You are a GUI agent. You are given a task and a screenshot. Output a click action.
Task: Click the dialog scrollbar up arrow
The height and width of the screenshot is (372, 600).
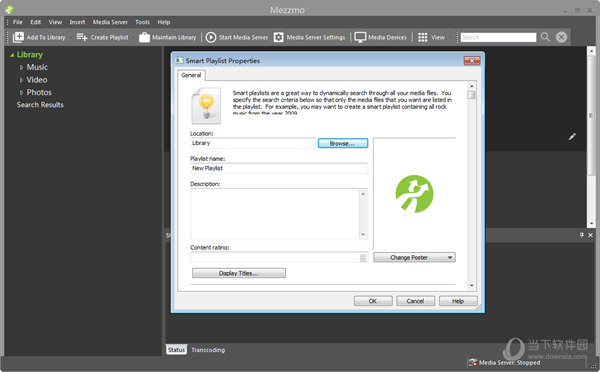[471, 86]
